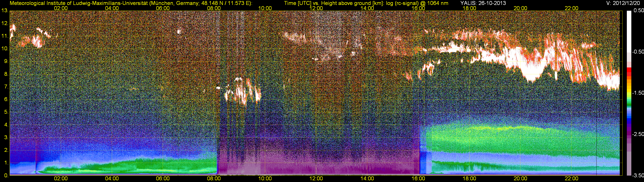This screenshot has width=644, height=182.
Task: Click the 02:00 label on the bottom time axis
Action: tap(61, 179)
